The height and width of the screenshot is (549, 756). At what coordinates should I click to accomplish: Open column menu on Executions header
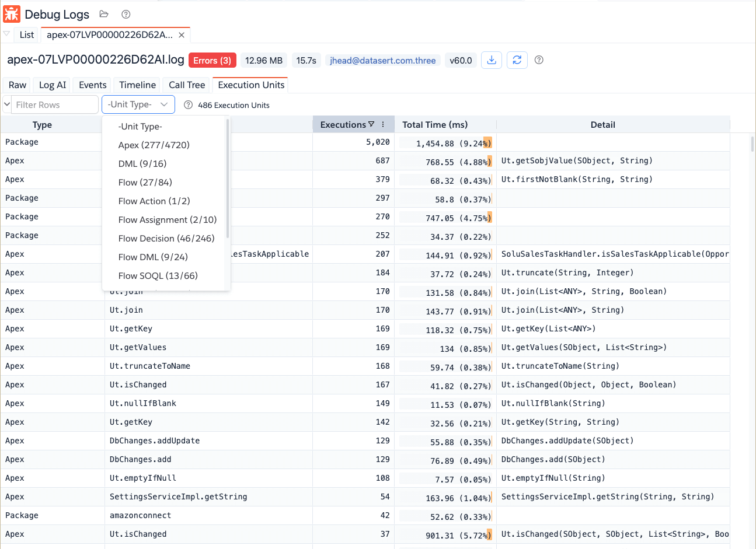(383, 124)
